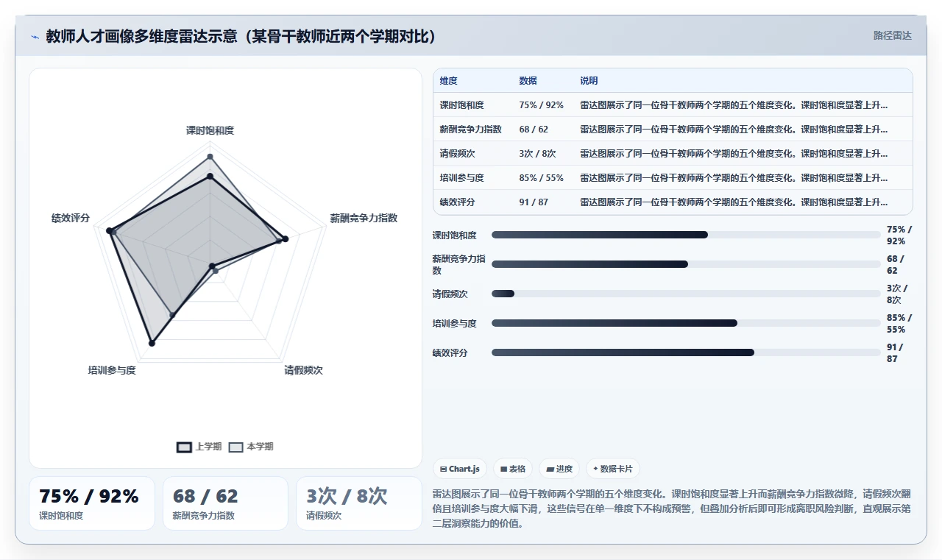The width and height of the screenshot is (942, 560).
Task: Select the 薪酬竞争力指数 table row label
Action: [x=471, y=130]
